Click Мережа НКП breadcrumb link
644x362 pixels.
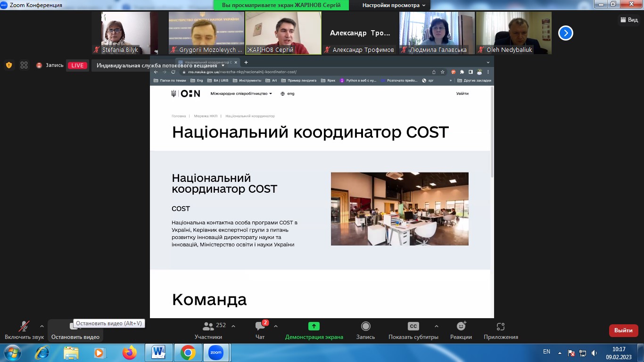(x=206, y=116)
